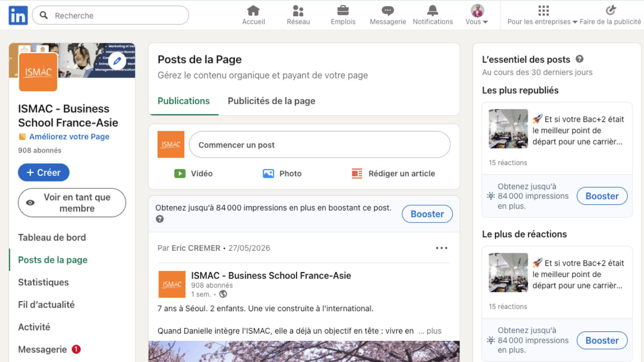The image size is (644, 362).
Task: Click the blue Créer button
Action: click(x=43, y=173)
